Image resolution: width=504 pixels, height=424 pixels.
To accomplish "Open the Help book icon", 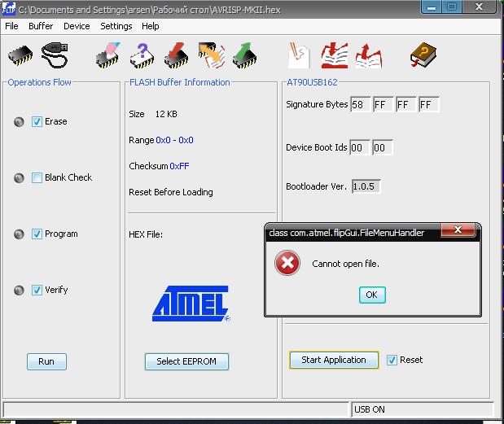I will coord(423,55).
